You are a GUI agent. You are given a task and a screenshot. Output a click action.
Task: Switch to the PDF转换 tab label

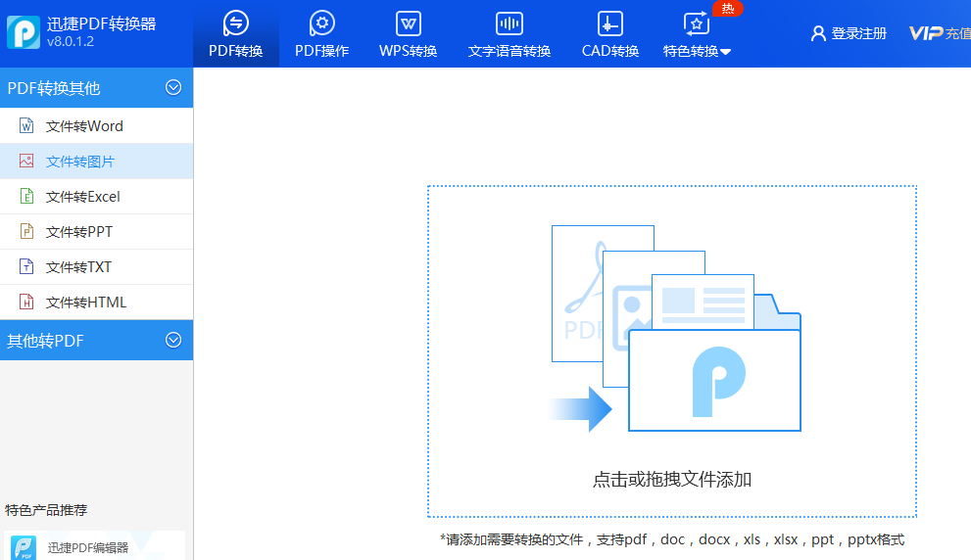coord(236,51)
